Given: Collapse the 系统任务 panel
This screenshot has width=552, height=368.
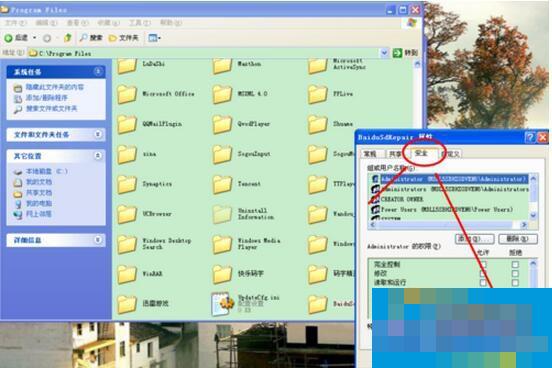Looking at the screenshot, I should (x=98, y=72).
